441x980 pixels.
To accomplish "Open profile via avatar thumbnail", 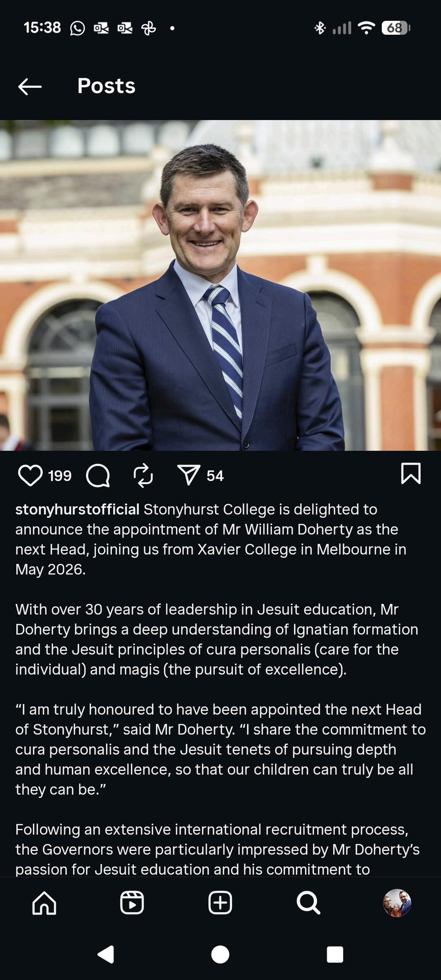I will [397, 903].
